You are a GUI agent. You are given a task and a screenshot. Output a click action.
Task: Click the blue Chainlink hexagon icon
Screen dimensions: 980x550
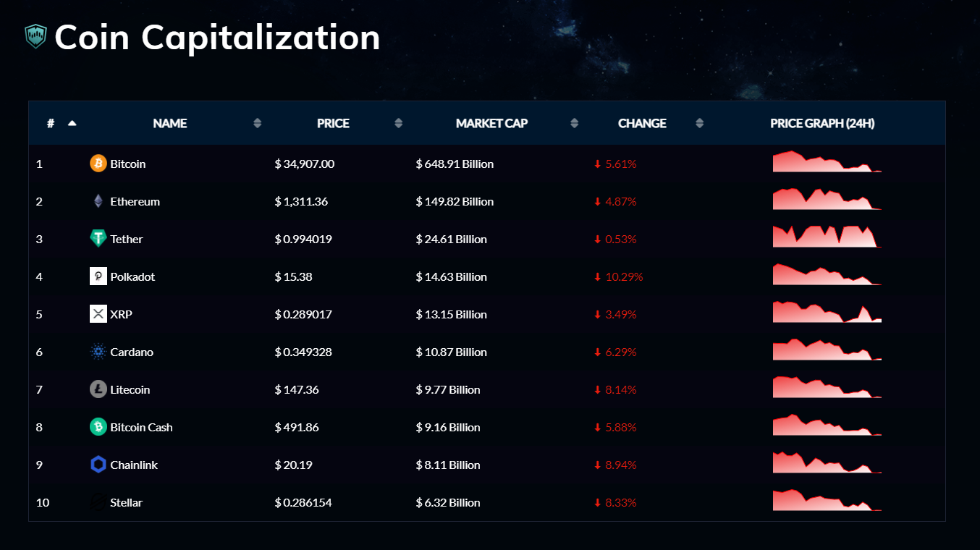98,465
